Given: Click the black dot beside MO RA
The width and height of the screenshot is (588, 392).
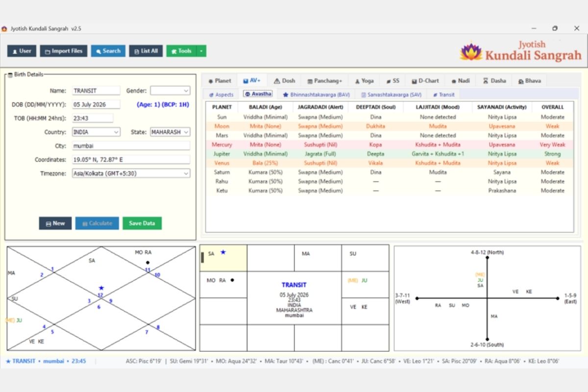Looking at the screenshot, I should click(232, 280).
